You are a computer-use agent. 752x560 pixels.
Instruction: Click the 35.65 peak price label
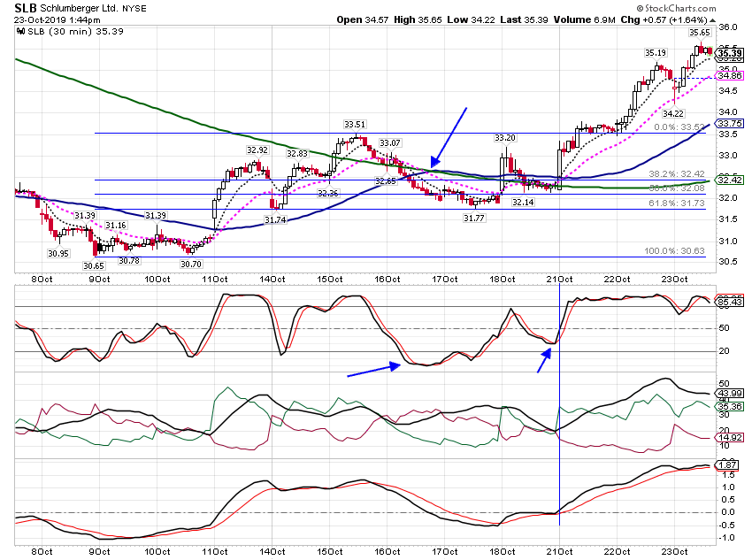699,33
